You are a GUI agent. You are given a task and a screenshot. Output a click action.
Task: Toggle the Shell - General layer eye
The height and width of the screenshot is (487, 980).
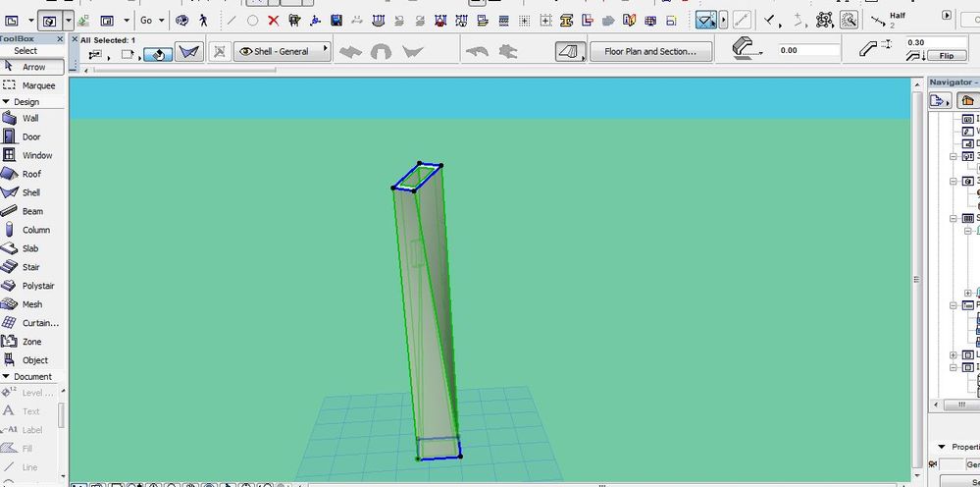point(246,52)
